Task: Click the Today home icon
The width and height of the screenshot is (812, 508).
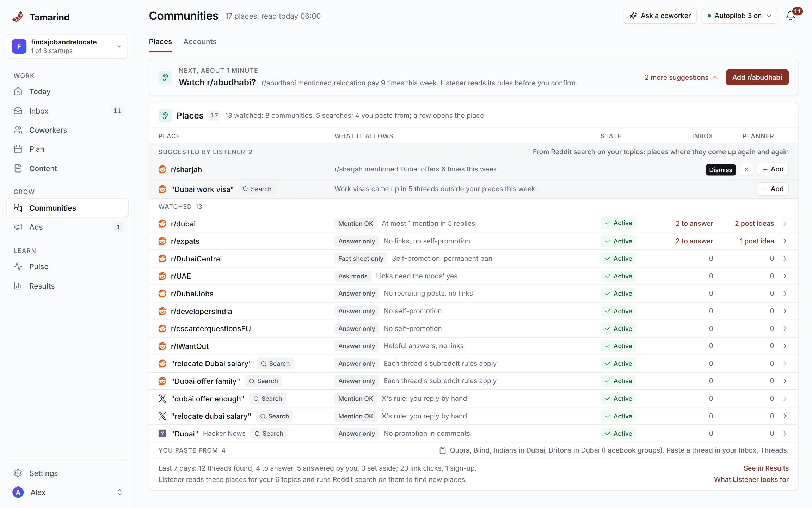Action: point(18,92)
